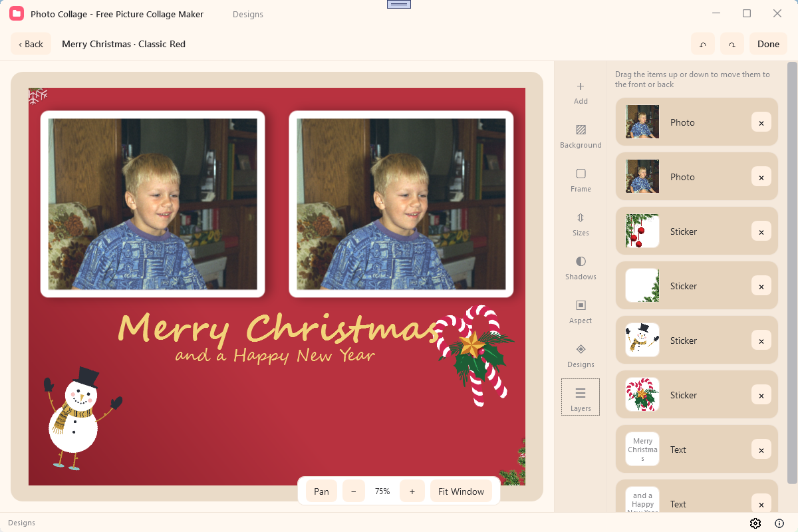Select the second Photo layer thumbnail
This screenshot has width=798, height=532.
642,176
